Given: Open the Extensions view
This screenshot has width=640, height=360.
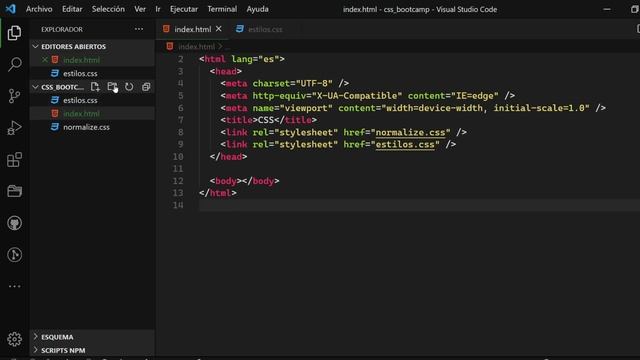Looking at the screenshot, I should click(x=14, y=160).
